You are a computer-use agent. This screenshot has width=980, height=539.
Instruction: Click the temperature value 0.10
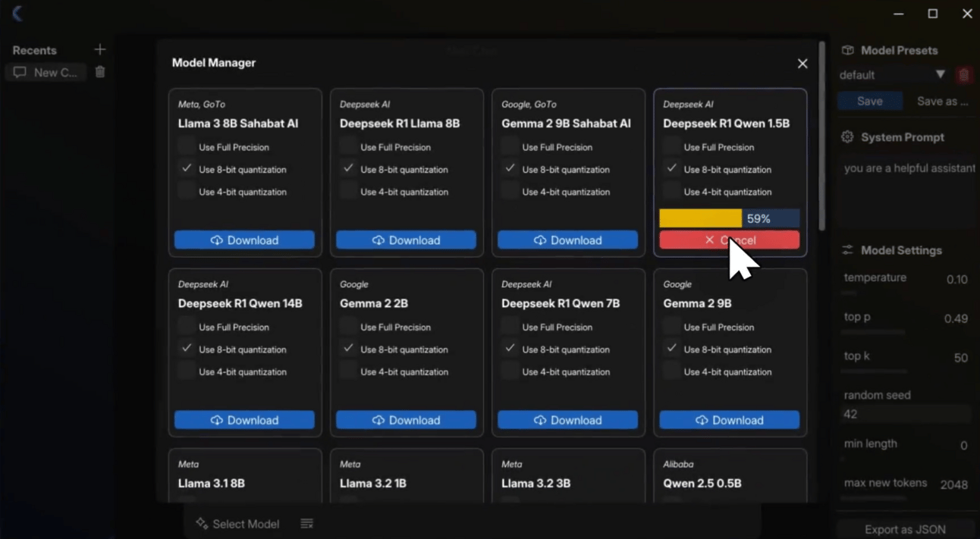[956, 279]
